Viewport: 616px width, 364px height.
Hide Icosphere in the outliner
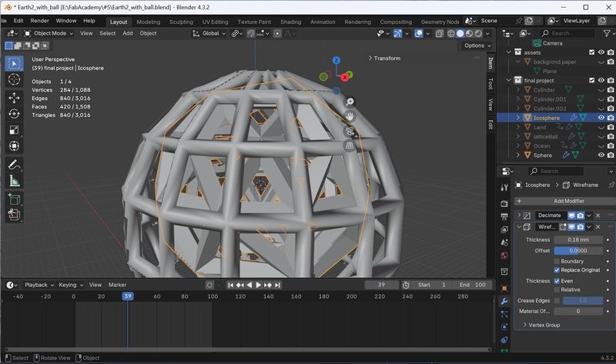(x=601, y=118)
